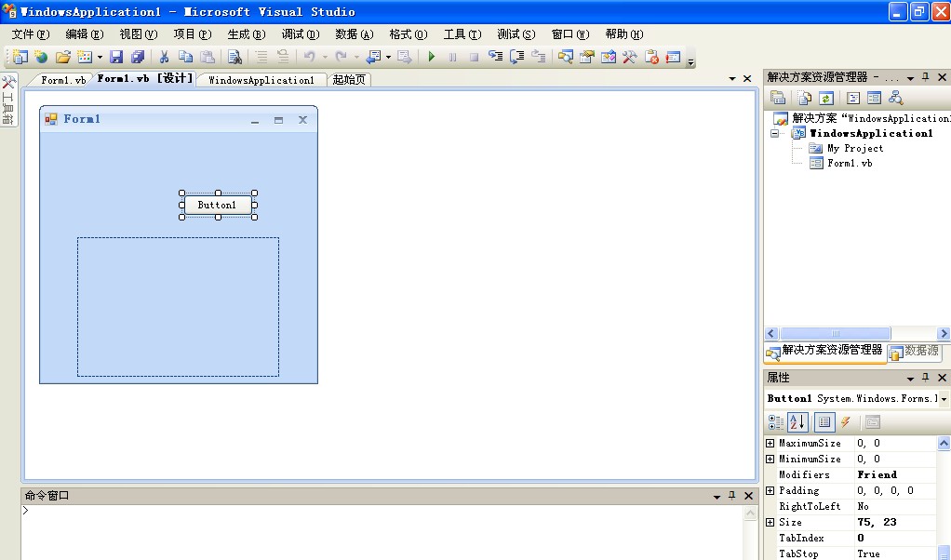Open the Navigate Backward dropdown arrow

tap(388, 57)
